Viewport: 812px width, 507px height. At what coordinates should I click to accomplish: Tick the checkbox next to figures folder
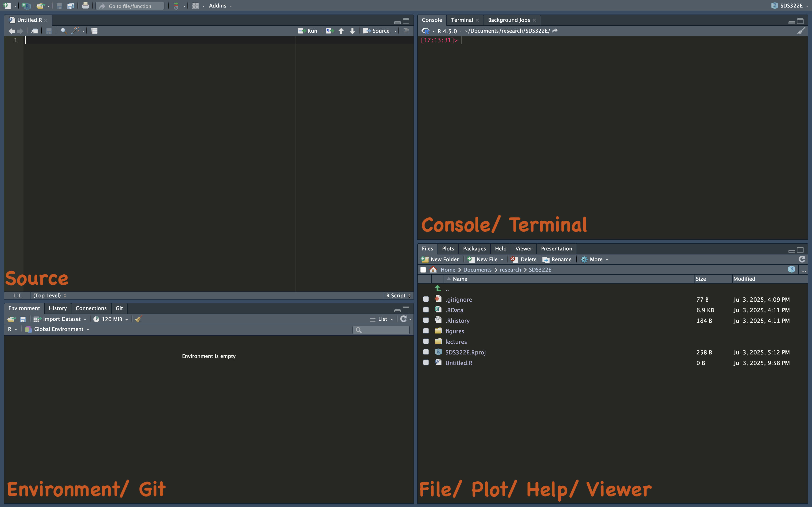[x=426, y=331]
